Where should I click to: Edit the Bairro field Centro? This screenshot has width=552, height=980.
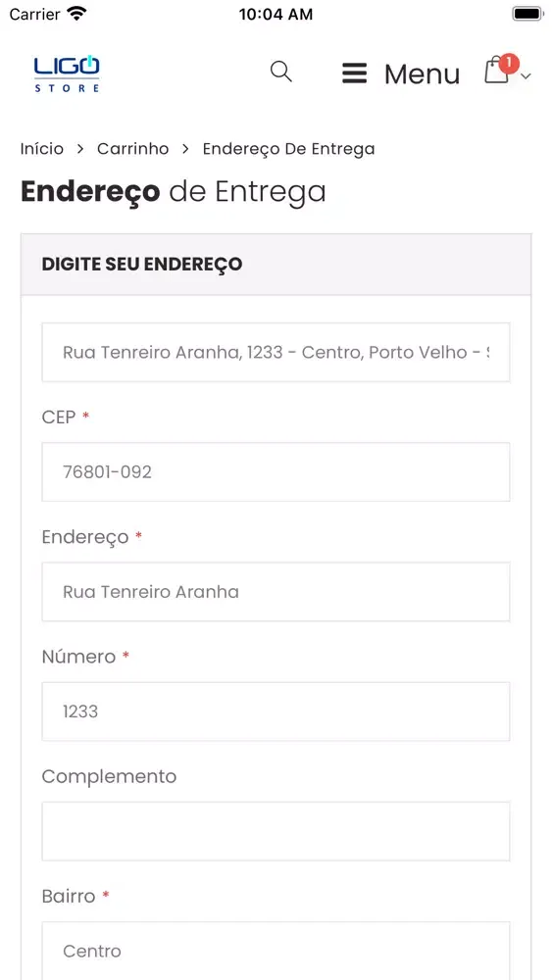(x=276, y=951)
